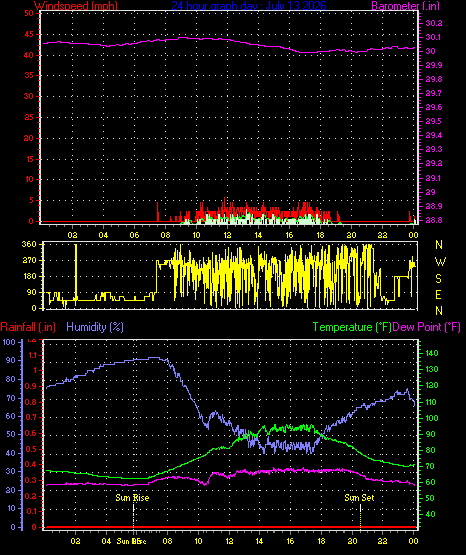Click hour 20 on humidity chart time axis
Viewport: 466px width, 555px height.
(x=352, y=541)
